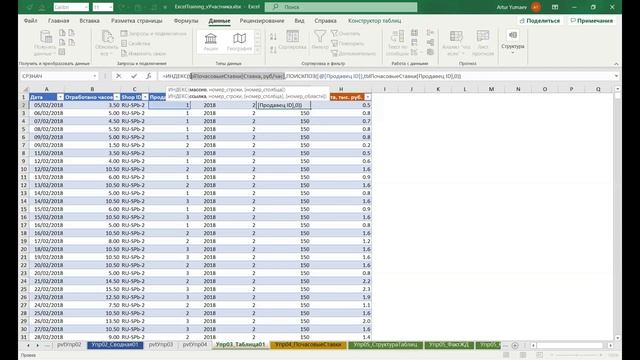640x360 pixels.
Task: Open Queries & Connections (Запросы и подключения)
Action: 153,33
